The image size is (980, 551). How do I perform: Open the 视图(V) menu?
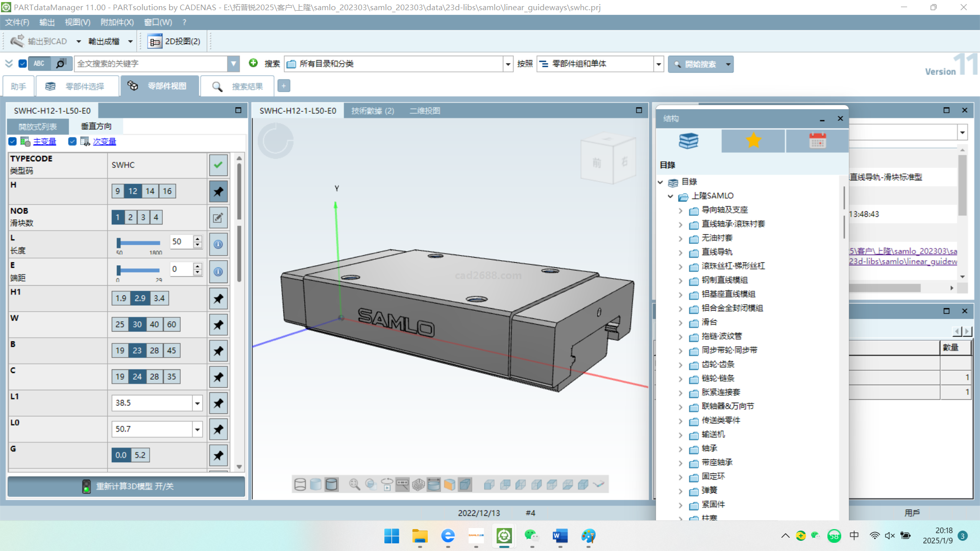(x=77, y=22)
